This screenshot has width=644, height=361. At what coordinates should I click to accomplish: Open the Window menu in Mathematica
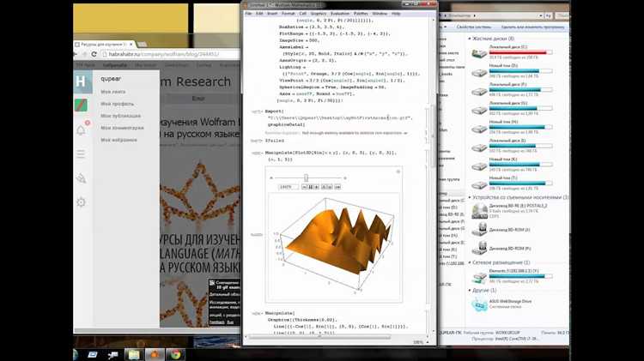[x=380, y=14]
